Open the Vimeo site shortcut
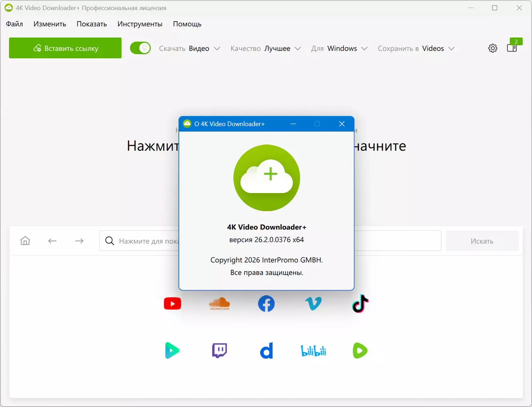 [313, 304]
